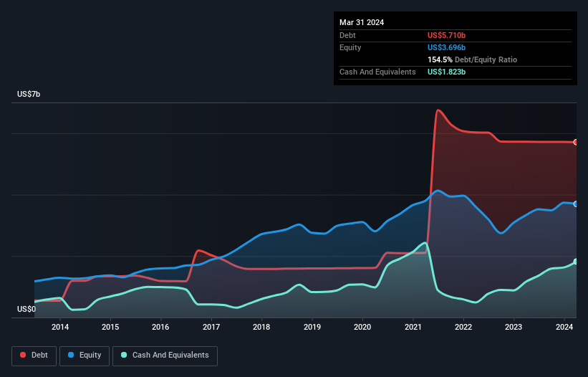Click the Mar 31 2024 tooltip date
Image resolution: width=588 pixels, height=377 pixels.
tap(362, 22)
